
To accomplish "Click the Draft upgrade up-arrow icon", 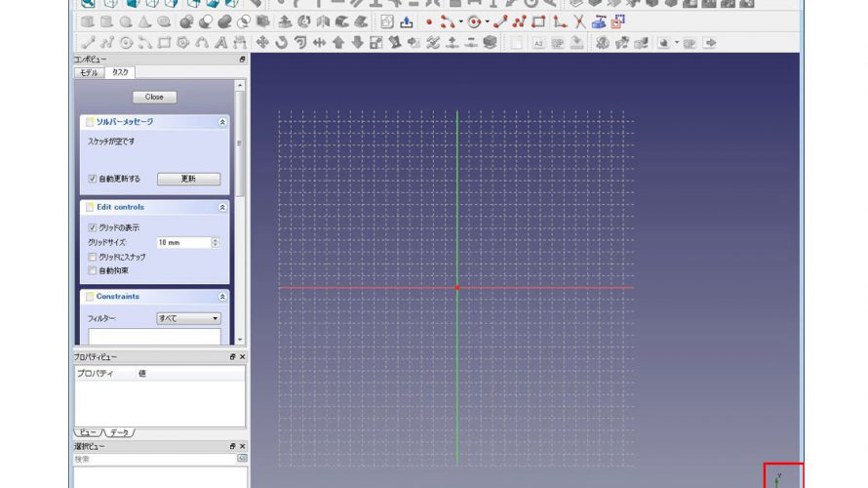I will point(338,43).
